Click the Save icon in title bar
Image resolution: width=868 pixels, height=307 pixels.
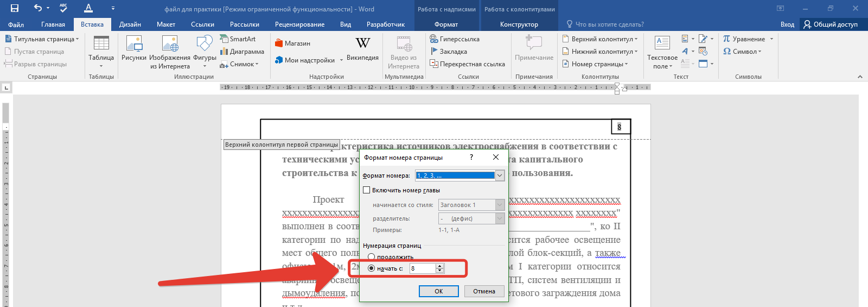click(15, 8)
